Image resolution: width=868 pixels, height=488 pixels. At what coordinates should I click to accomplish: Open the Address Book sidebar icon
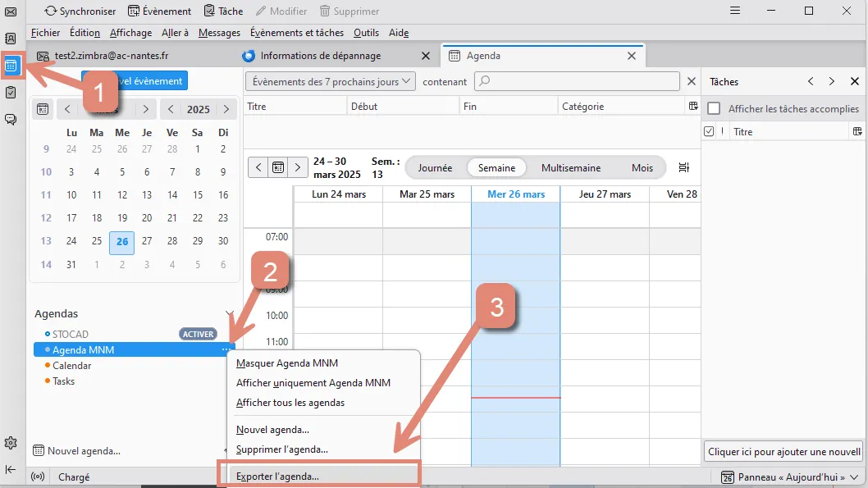11,39
